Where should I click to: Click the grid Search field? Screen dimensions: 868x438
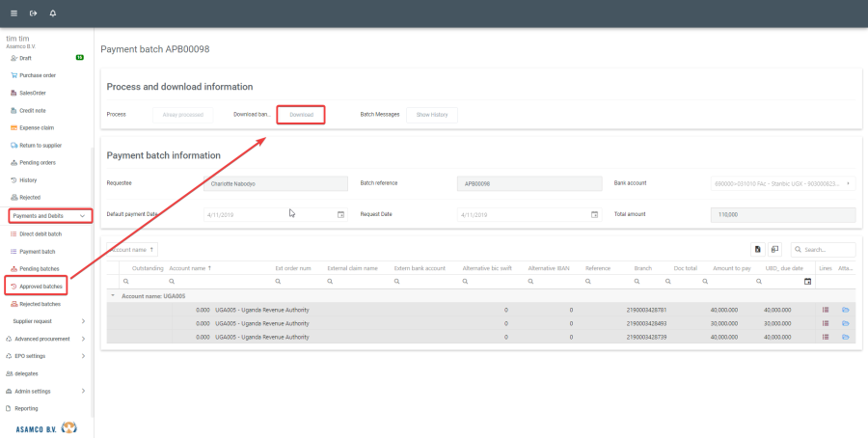[827, 250]
